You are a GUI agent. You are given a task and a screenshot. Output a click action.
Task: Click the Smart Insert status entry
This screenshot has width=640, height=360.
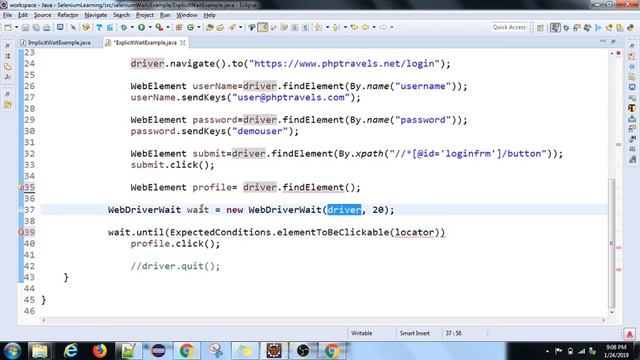coord(415,333)
